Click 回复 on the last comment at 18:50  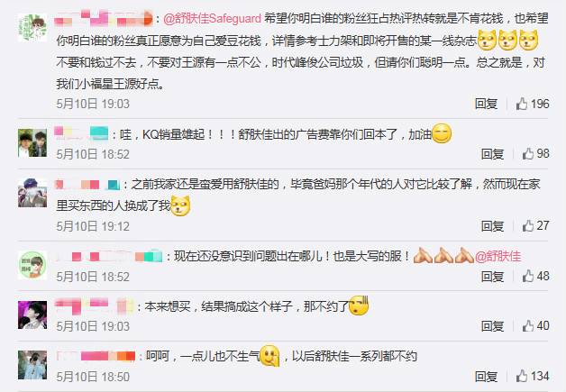pyautogui.click(x=486, y=377)
